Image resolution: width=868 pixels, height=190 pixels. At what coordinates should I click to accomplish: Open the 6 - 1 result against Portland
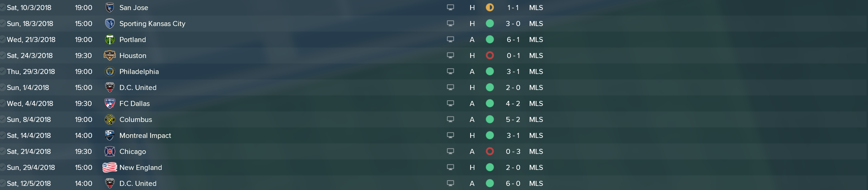pos(513,40)
